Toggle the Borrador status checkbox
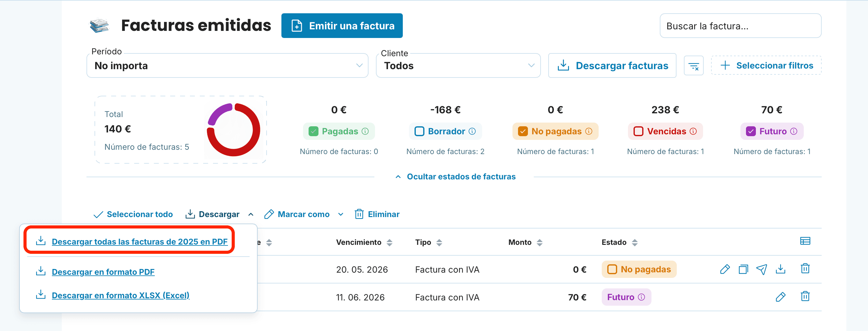Viewport: 868px width, 331px height. coord(419,131)
